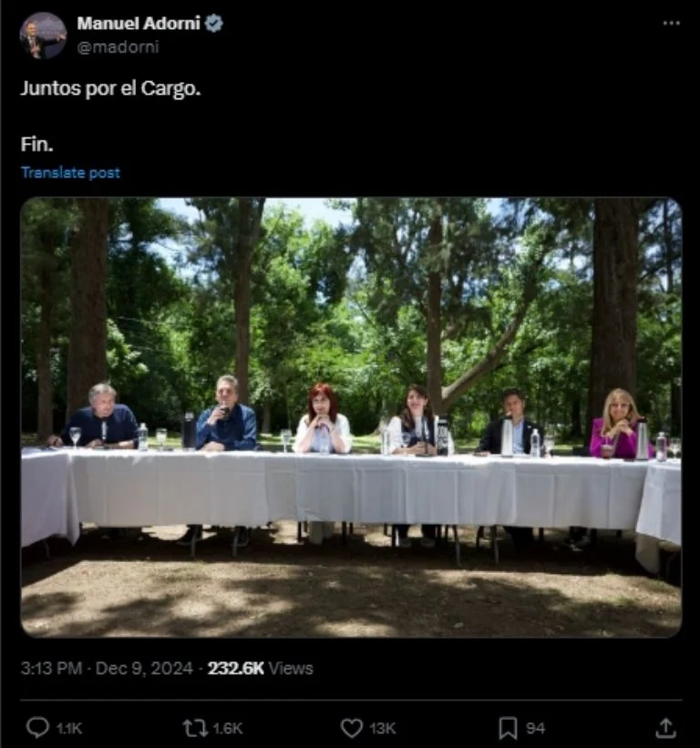Click the 1.1K replies count

click(x=69, y=728)
